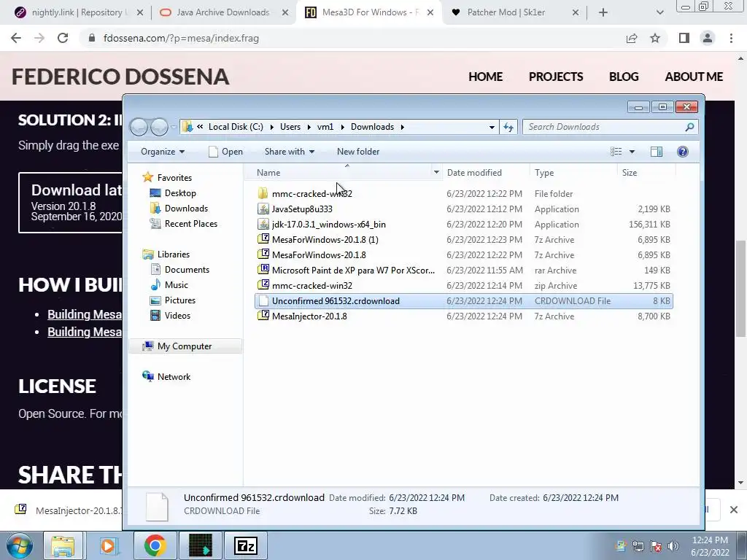Click Download latest version box on page
The height and width of the screenshot is (560, 747).
[x=71, y=203]
